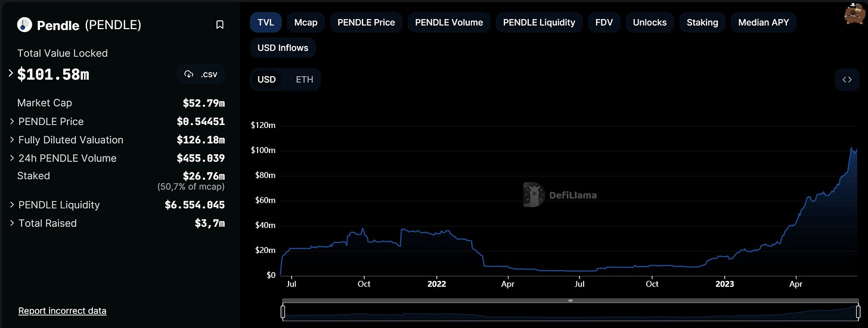Viewport: 868px width, 328px height.
Task: Switch chart denomination to ETH
Action: click(x=304, y=79)
